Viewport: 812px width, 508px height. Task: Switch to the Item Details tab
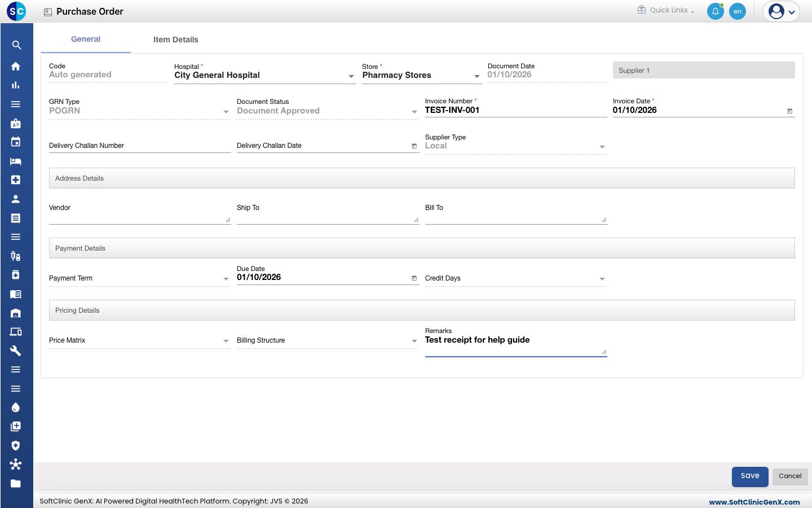176,40
